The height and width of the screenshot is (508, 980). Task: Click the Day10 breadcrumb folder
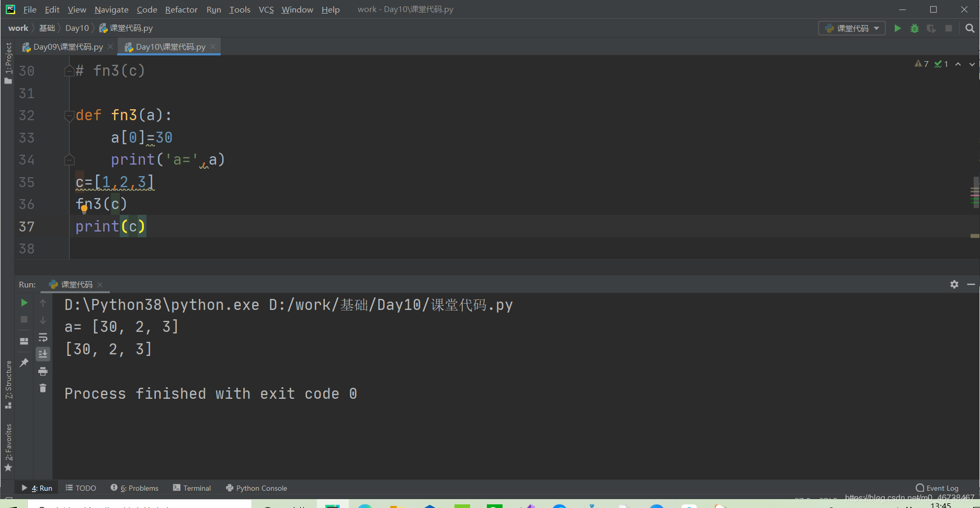click(77, 28)
